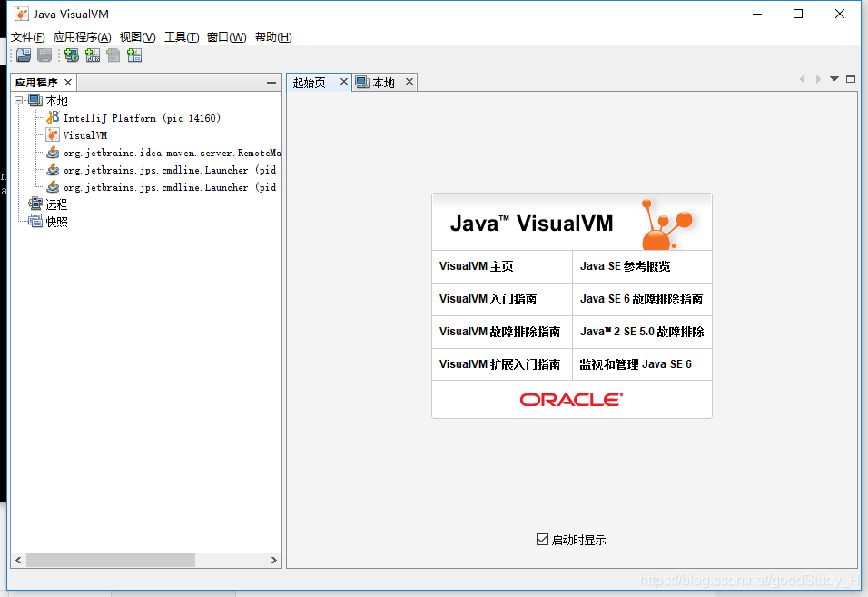Image resolution: width=868 pixels, height=597 pixels.
Task: Switch to the 起始页 tab
Action: point(310,83)
